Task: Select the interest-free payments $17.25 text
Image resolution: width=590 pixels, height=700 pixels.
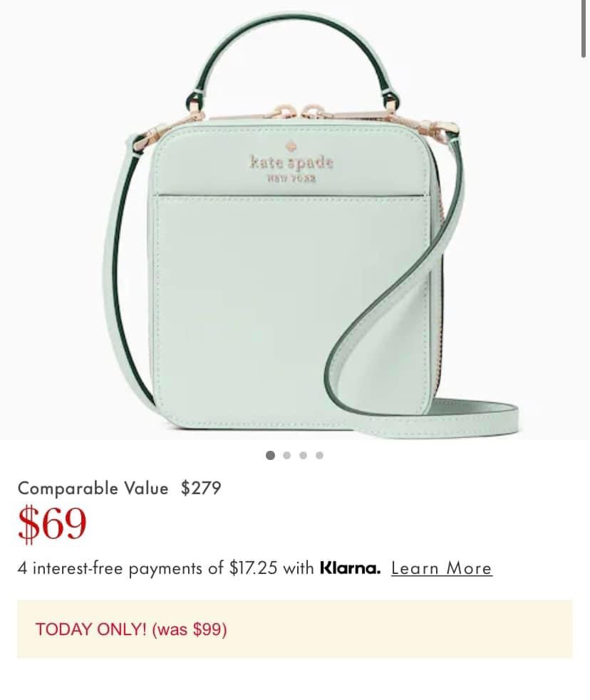Action: click(x=166, y=568)
